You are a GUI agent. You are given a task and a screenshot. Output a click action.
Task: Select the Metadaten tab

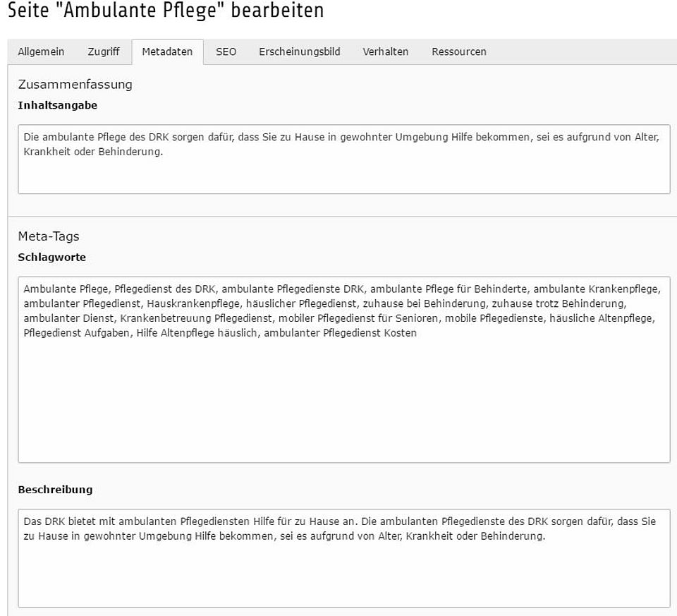(x=167, y=52)
